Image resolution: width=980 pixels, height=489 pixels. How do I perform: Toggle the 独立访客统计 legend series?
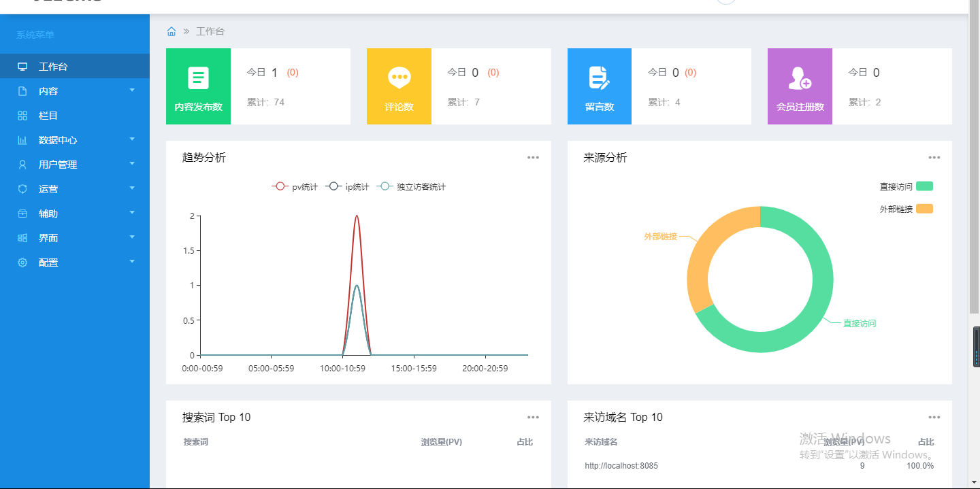[412, 186]
